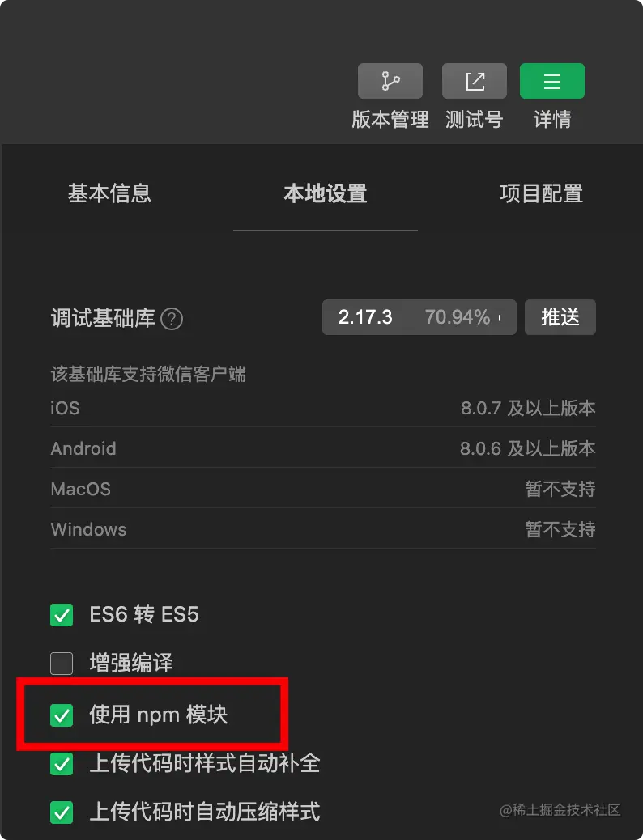Click the help icon beside 调试基础库

(172, 319)
